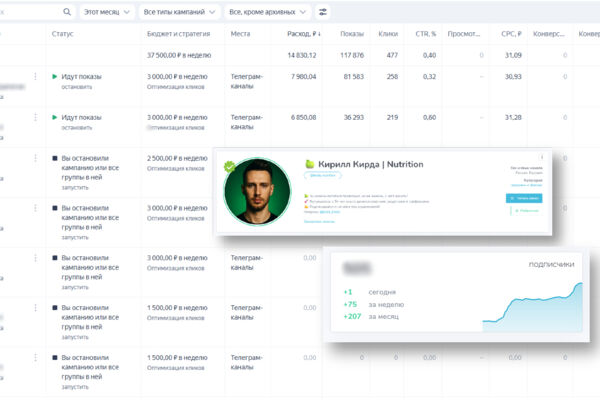Click the "+207 за месяц" subscriber stat
Image resolution: width=600 pixels, height=400 pixels.
[x=371, y=316]
